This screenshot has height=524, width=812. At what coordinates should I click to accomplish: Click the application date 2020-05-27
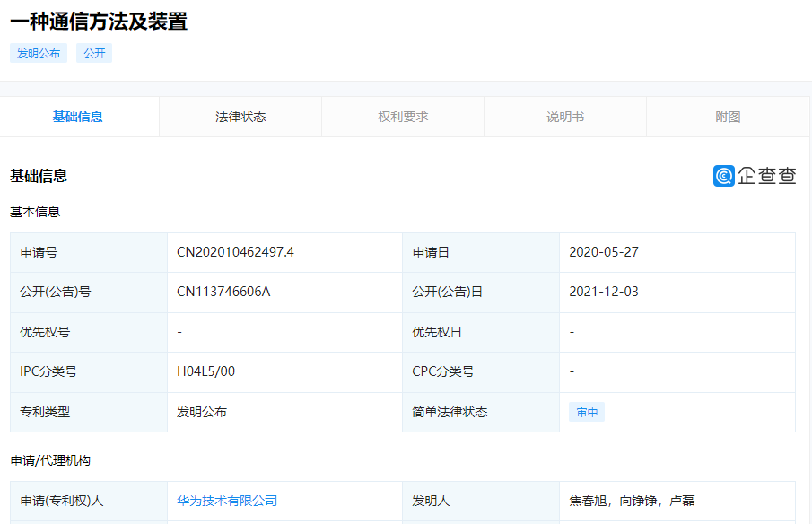tap(603, 252)
